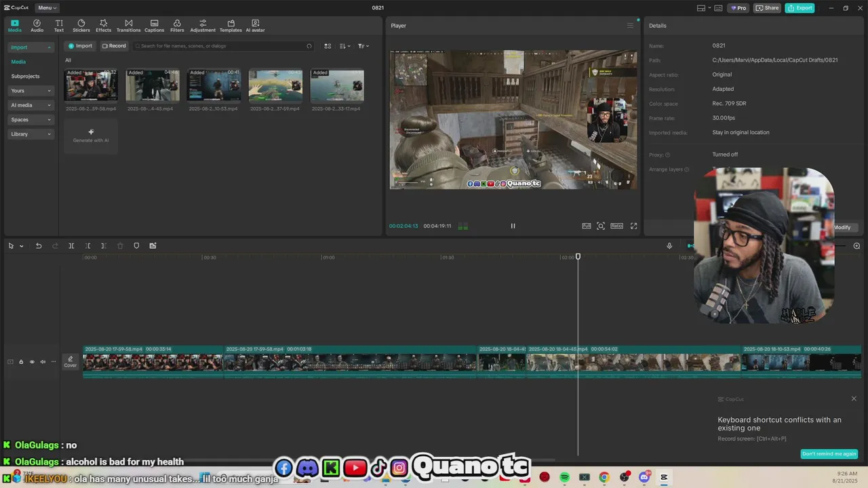This screenshot has height=488, width=868.
Task: Open the CapCut Menu dropdown
Action: click(x=47, y=7)
